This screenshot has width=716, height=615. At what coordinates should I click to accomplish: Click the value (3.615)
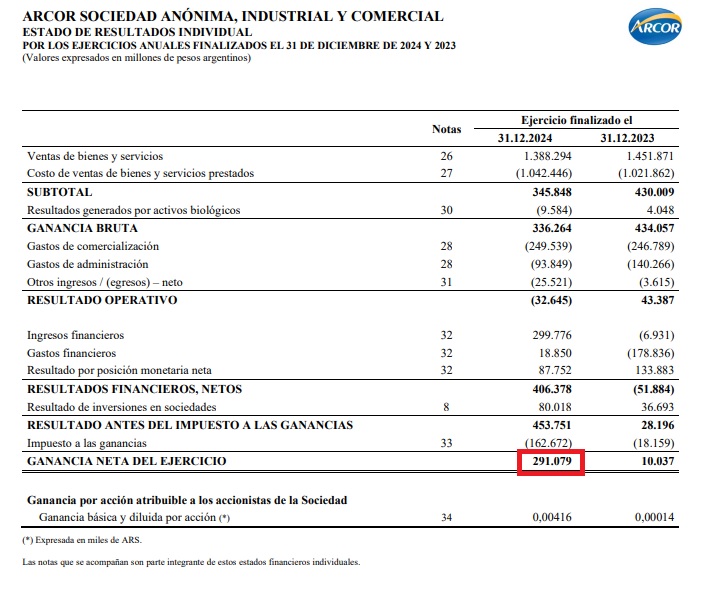coord(656,283)
